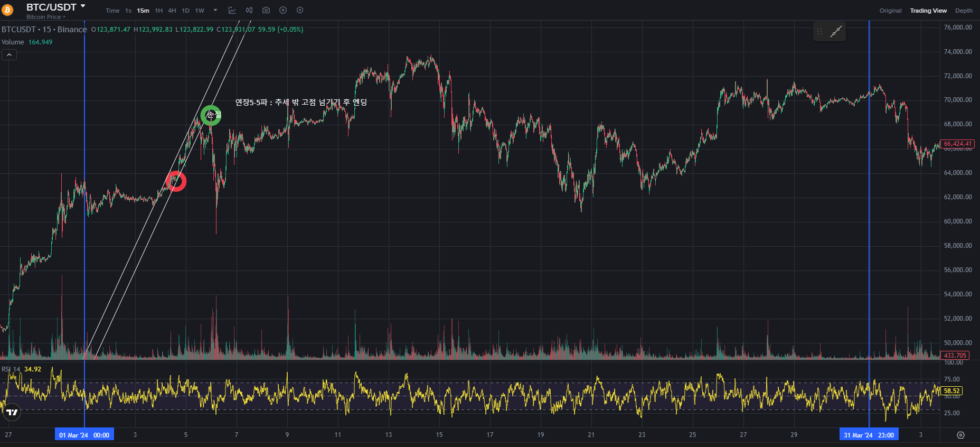Select the 4H timeframe

(x=172, y=11)
